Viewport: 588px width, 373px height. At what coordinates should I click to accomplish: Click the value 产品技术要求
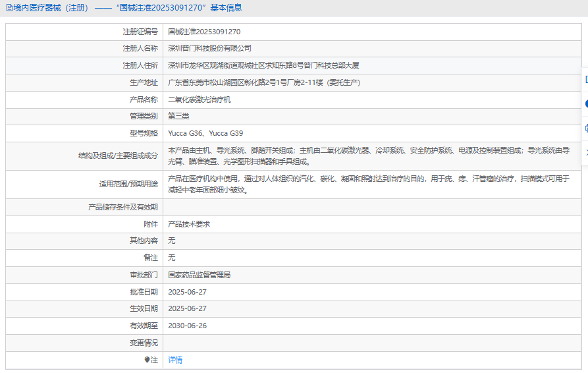coord(189,224)
